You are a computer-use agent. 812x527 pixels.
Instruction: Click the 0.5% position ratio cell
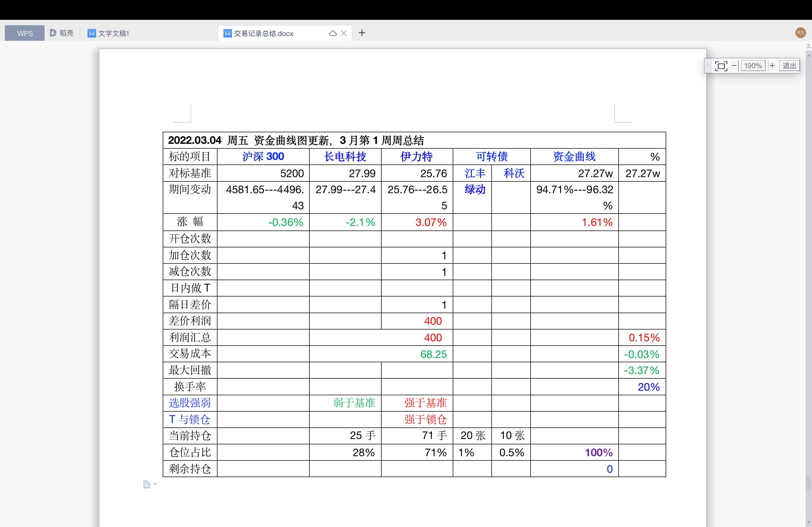[x=511, y=452]
